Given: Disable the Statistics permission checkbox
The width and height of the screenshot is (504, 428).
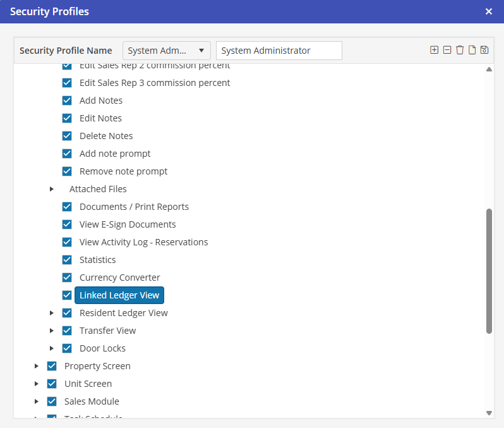Looking at the screenshot, I should (67, 260).
